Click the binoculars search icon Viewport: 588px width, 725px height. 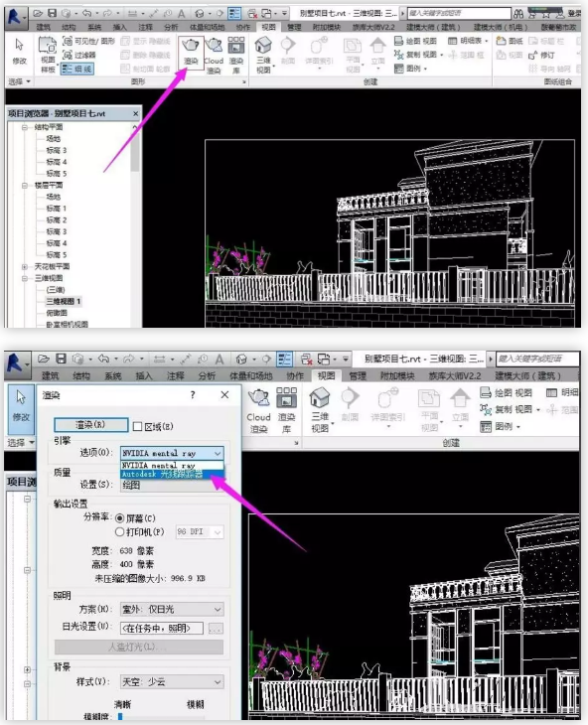[518, 14]
